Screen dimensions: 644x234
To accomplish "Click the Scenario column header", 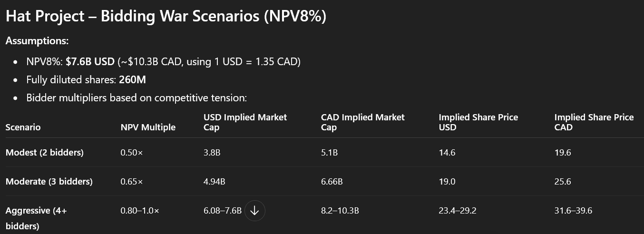I will [x=23, y=127].
